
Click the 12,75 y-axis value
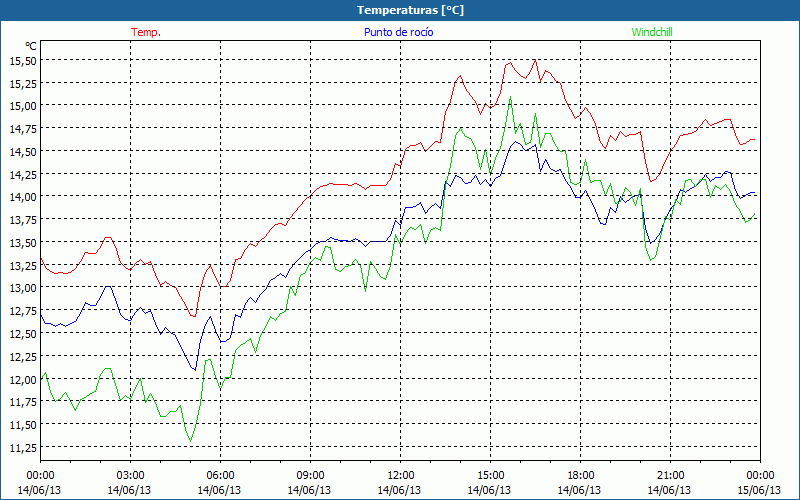pyautogui.click(x=23, y=310)
